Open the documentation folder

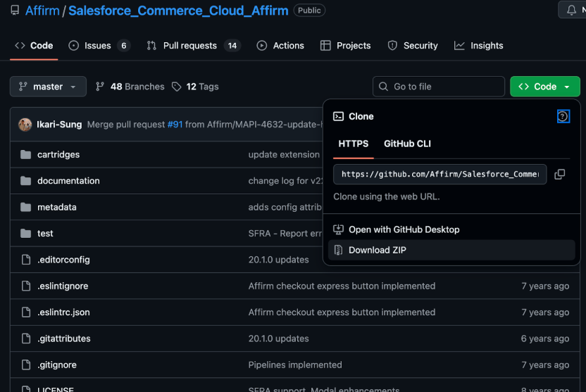pos(68,181)
